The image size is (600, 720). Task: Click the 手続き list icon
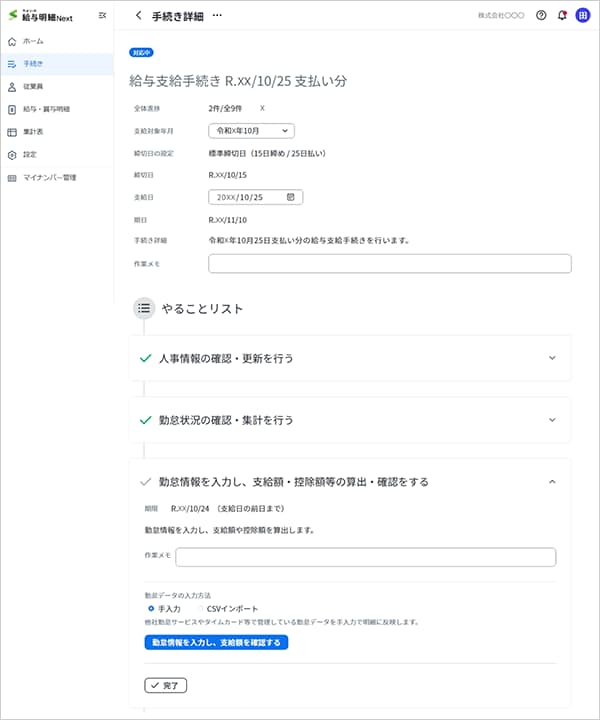click(12, 64)
